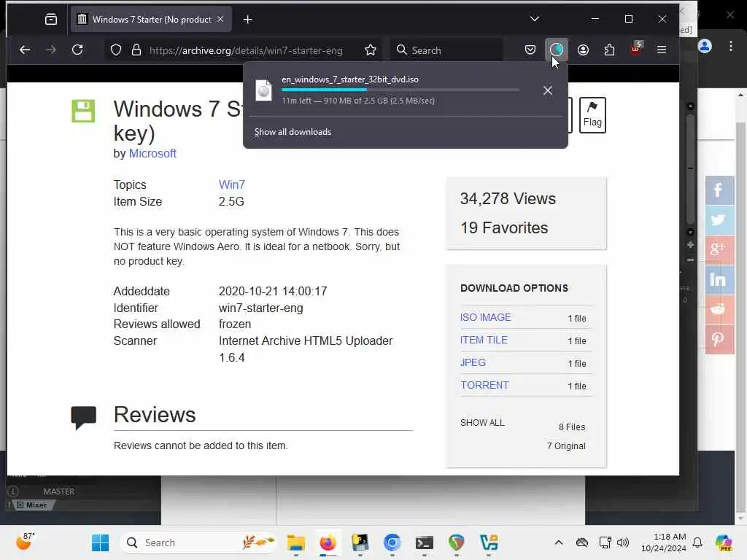Switch to Firefox on the taskbar
This screenshot has width=747, height=560.
pos(328,542)
